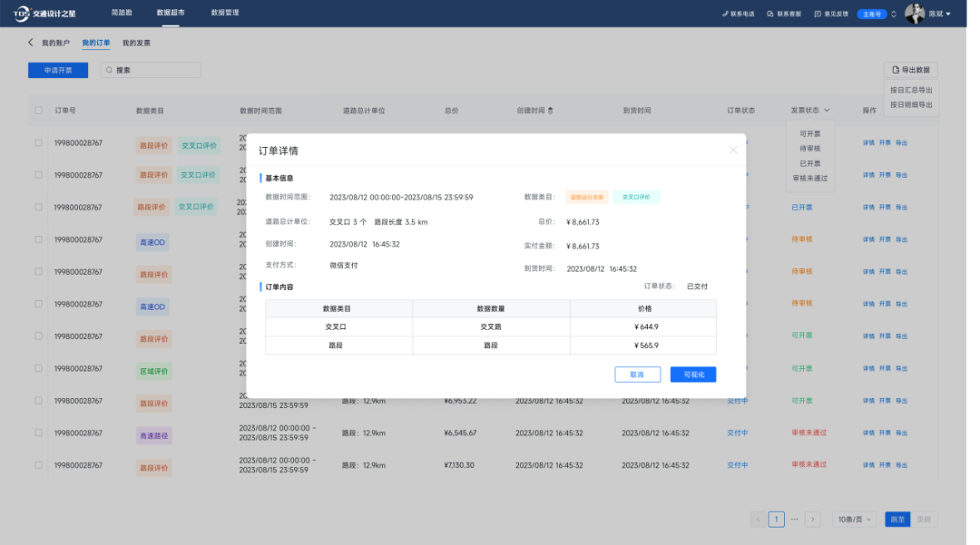Click the back arrow beside 我的账户
980x545 pixels.
[31, 43]
